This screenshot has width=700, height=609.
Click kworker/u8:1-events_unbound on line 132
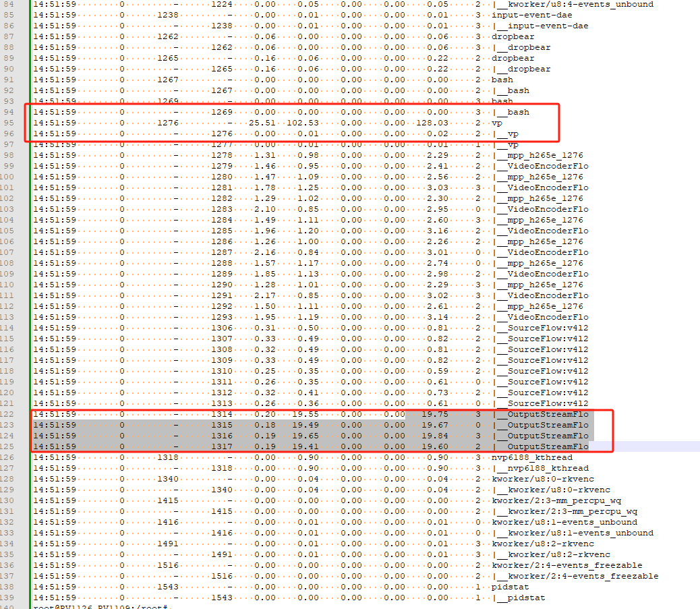564,522
